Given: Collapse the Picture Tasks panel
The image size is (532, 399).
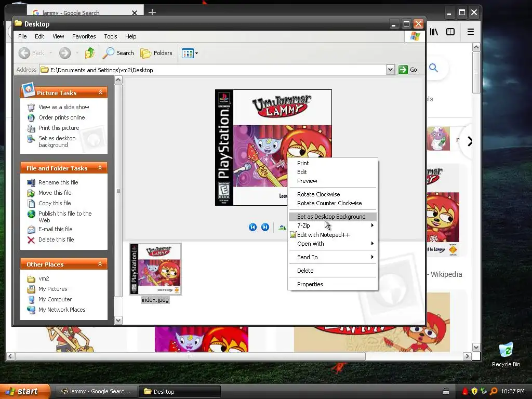Looking at the screenshot, I should (x=100, y=92).
